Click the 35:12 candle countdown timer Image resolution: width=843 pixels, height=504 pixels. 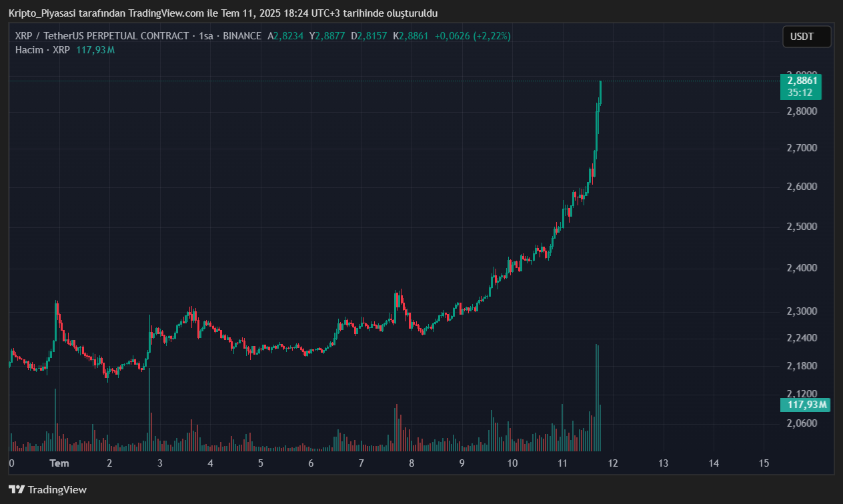[799, 93]
